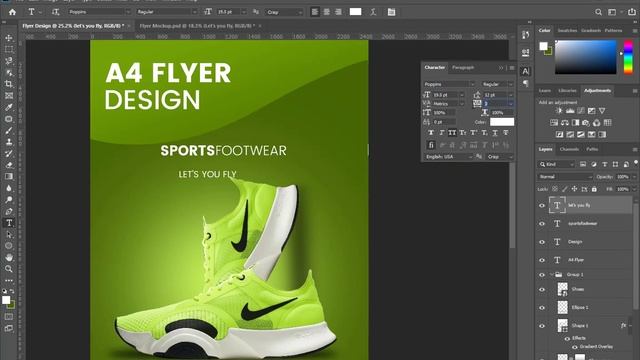This screenshot has height=360, width=640.
Task: Toggle Underline in Character panel
Action: (x=495, y=133)
